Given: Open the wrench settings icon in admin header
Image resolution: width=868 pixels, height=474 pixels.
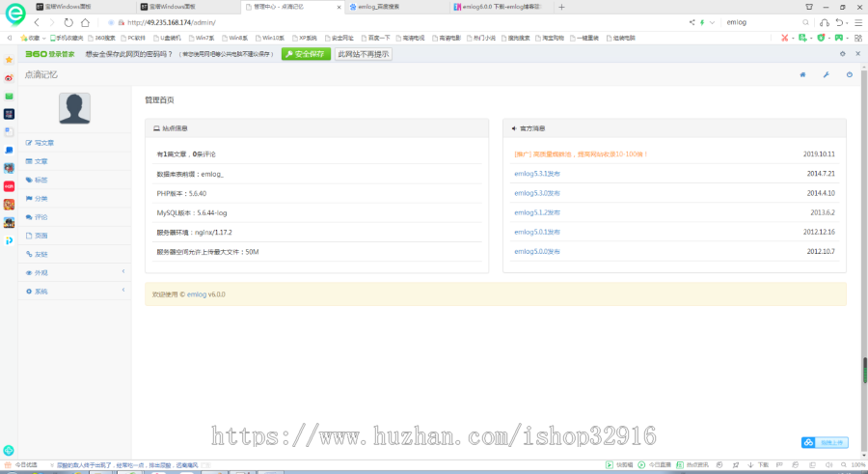Looking at the screenshot, I should point(826,74).
